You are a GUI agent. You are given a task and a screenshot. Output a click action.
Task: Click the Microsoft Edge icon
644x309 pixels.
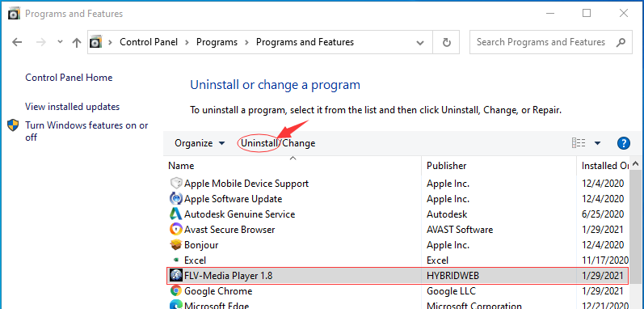point(176,305)
